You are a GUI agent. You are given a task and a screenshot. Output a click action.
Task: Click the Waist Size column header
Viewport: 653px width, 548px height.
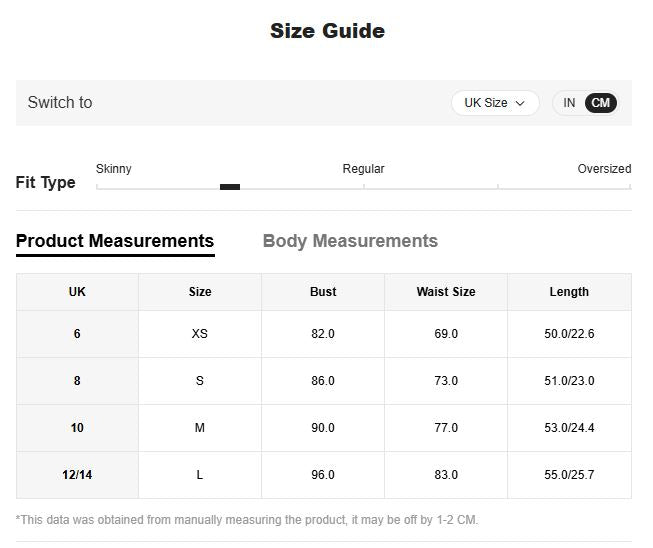pos(446,292)
